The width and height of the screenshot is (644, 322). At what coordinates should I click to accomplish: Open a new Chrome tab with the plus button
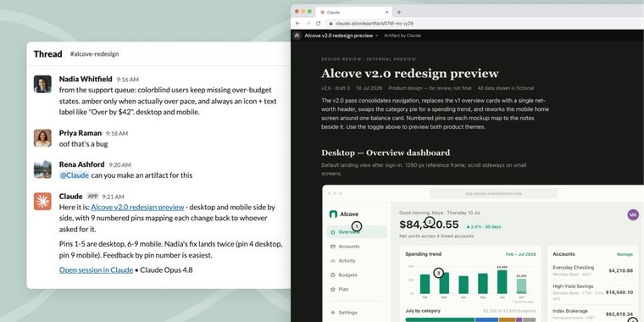tap(399, 13)
